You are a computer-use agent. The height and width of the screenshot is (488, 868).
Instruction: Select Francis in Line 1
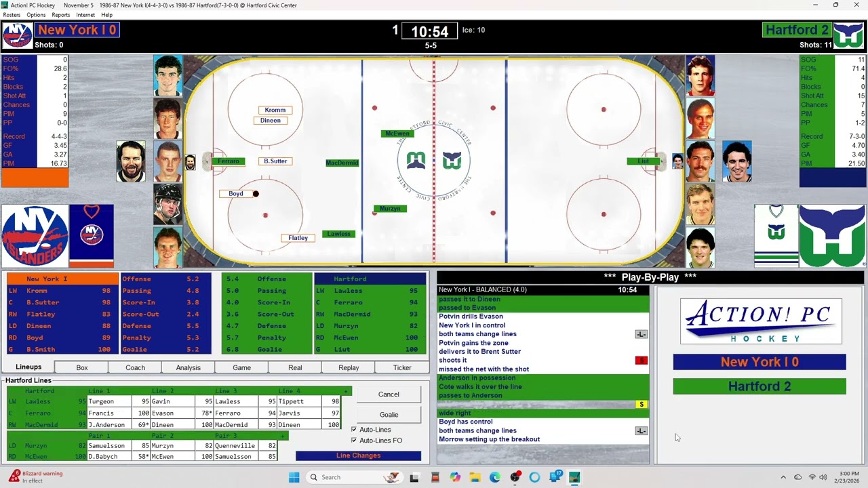coord(110,413)
